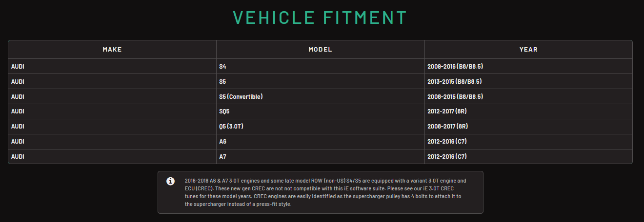Click the 2008-2017 (8R) year cell

tap(448, 127)
